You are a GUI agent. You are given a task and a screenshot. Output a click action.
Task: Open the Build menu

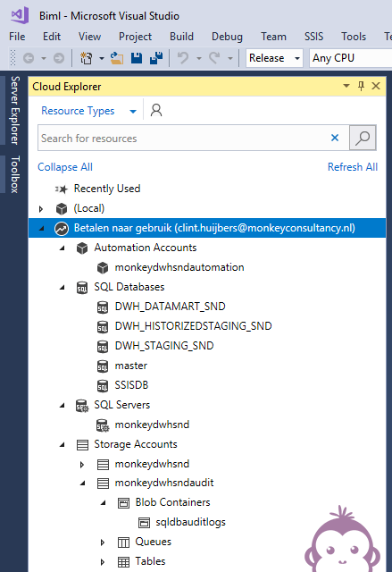pos(181,37)
